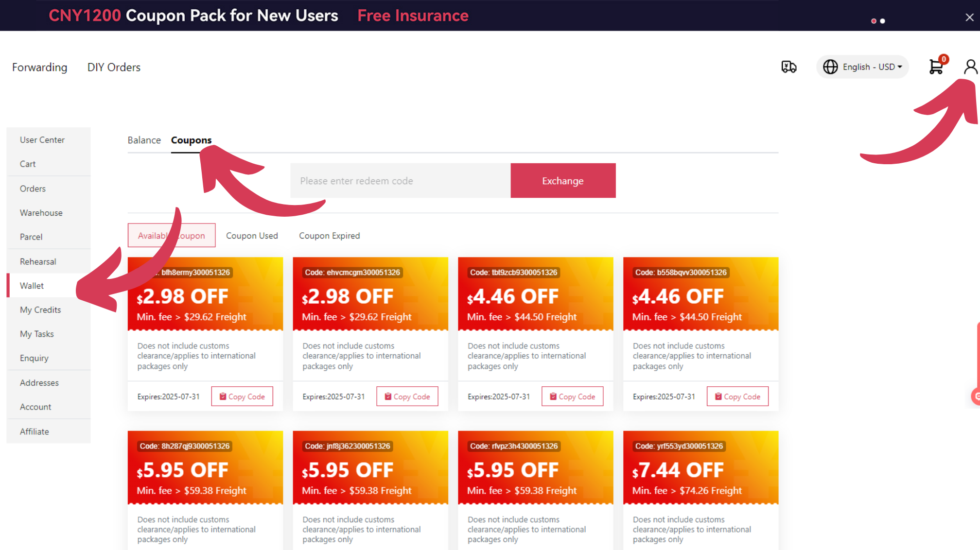Image resolution: width=980 pixels, height=550 pixels.
Task: Open Cart in the sidebar
Action: tap(28, 164)
